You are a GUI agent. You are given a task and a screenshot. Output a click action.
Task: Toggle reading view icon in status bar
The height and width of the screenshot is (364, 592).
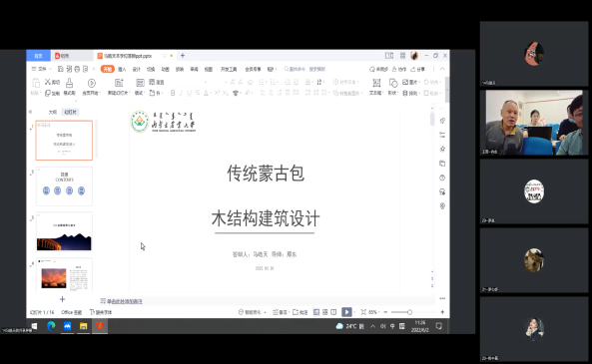pyautogui.click(x=333, y=312)
